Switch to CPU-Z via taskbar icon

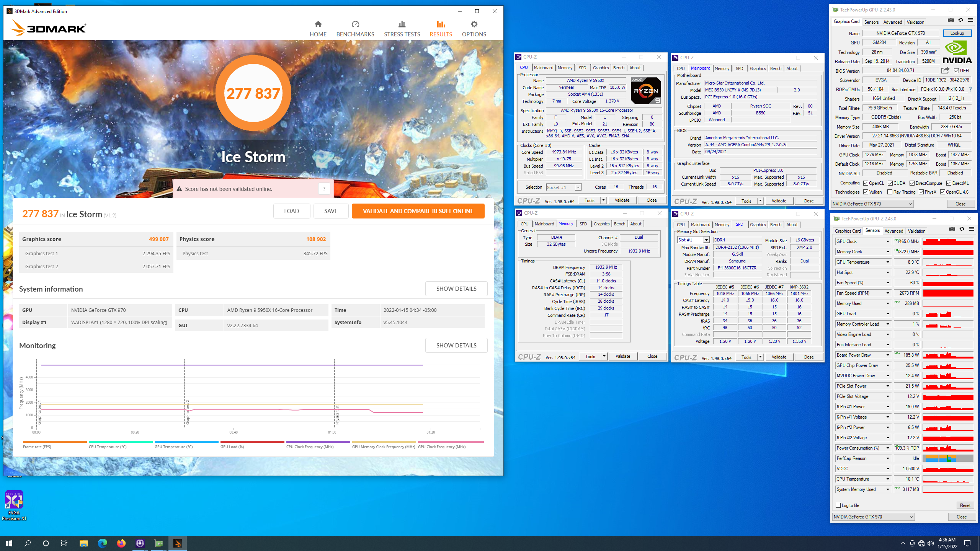click(x=140, y=543)
